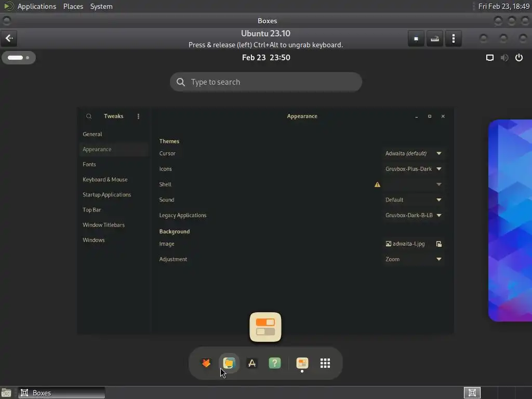Click the show desktop icon in bottom panel
This screenshot has height=399, width=532.
(x=6, y=393)
